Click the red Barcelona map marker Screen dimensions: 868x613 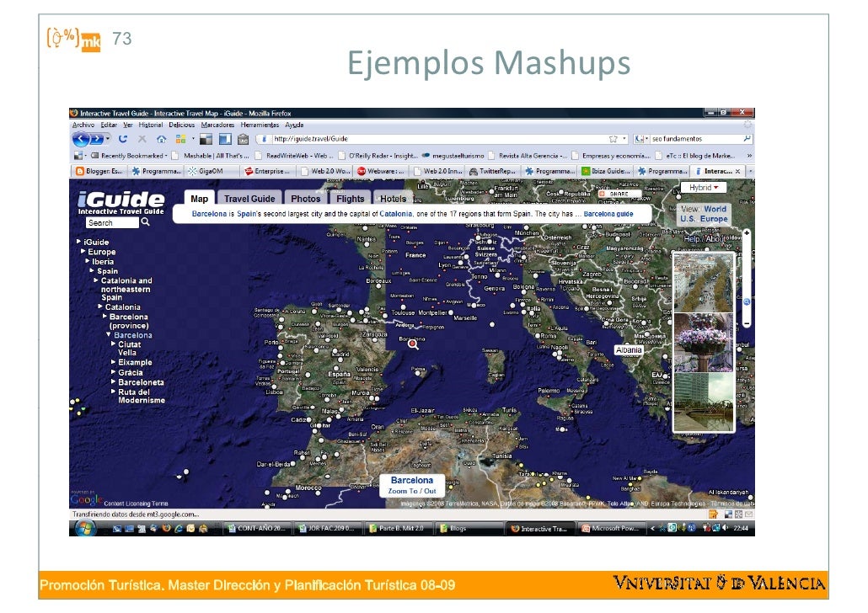(x=412, y=344)
